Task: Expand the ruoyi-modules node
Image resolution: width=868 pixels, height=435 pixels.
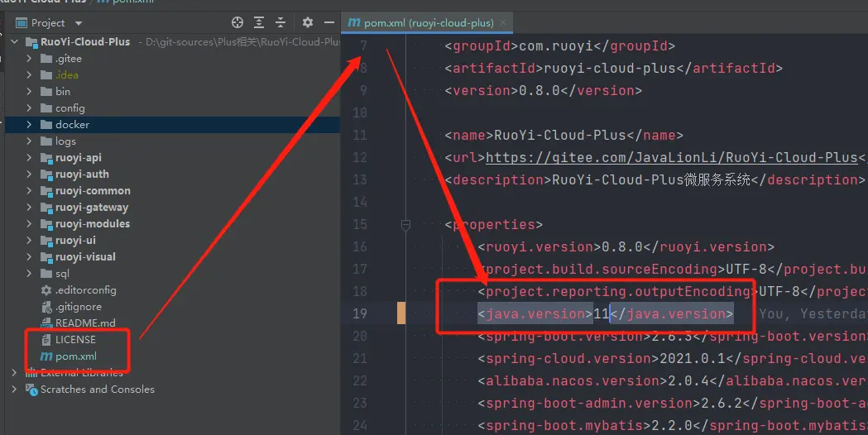Action: click(29, 224)
